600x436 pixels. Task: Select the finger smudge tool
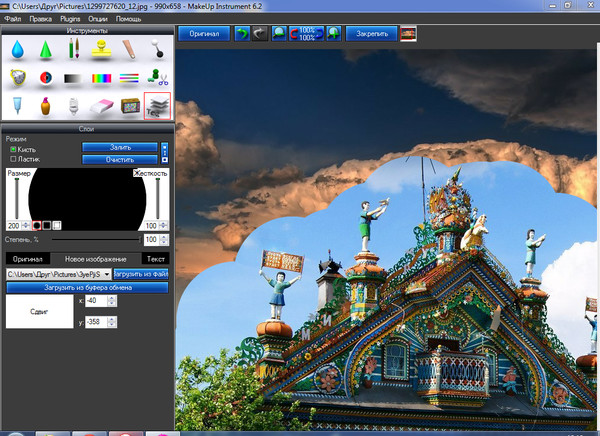click(x=129, y=49)
